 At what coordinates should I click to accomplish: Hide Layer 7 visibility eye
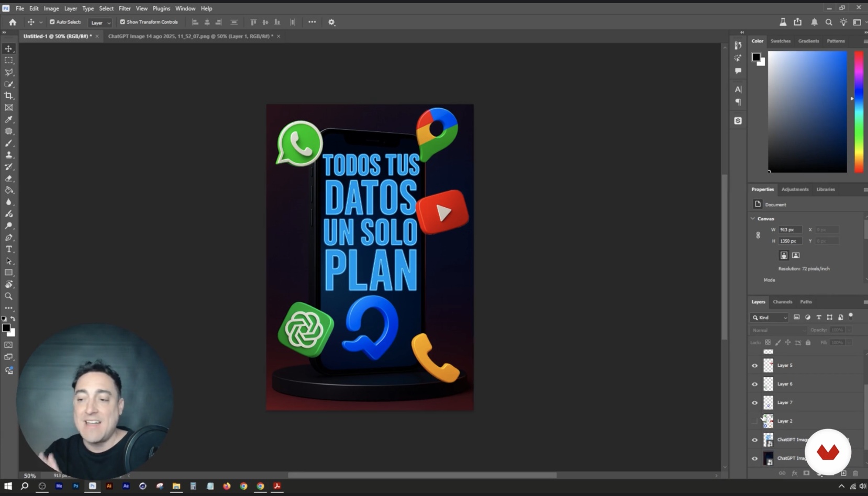(754, 403)
